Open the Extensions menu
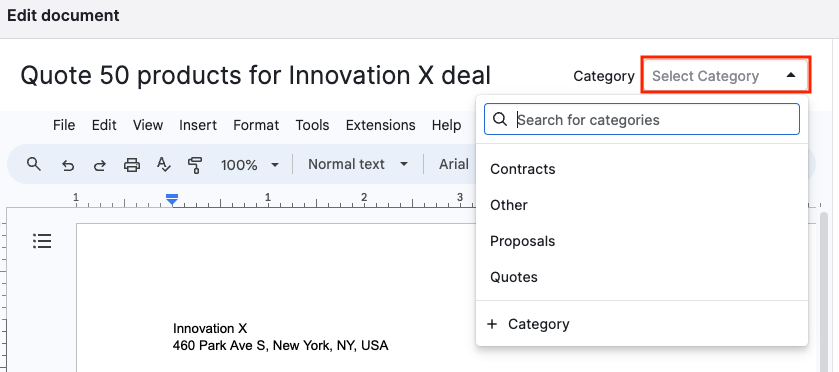The height and width of the screenshot is (372, 839). 380,125
